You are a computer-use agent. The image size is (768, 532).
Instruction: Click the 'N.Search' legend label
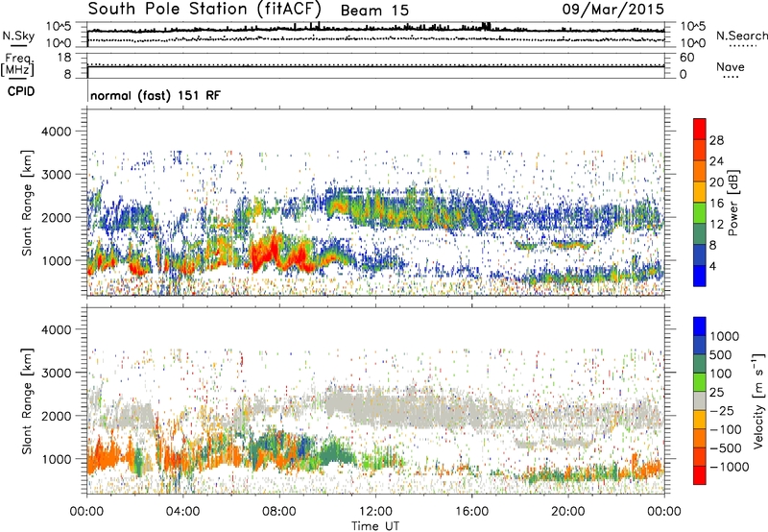(741, 36)
